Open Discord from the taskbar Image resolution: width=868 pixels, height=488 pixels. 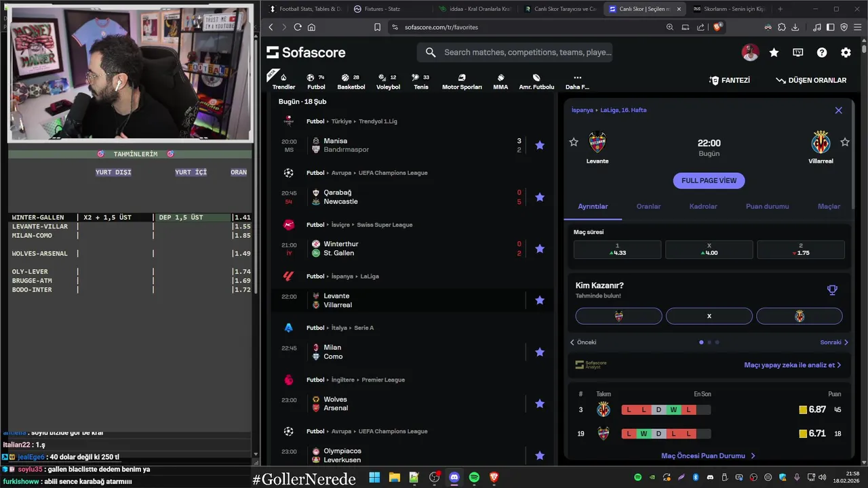pos(454,478)
